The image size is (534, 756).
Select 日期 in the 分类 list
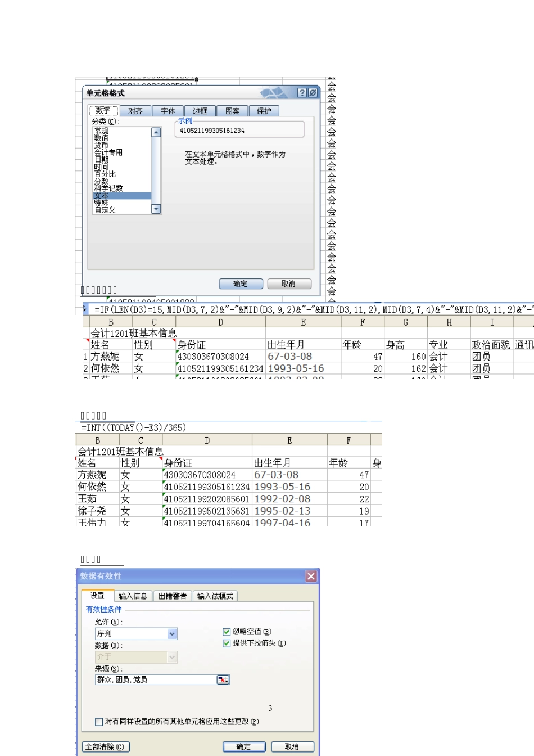tap(122, 160)
